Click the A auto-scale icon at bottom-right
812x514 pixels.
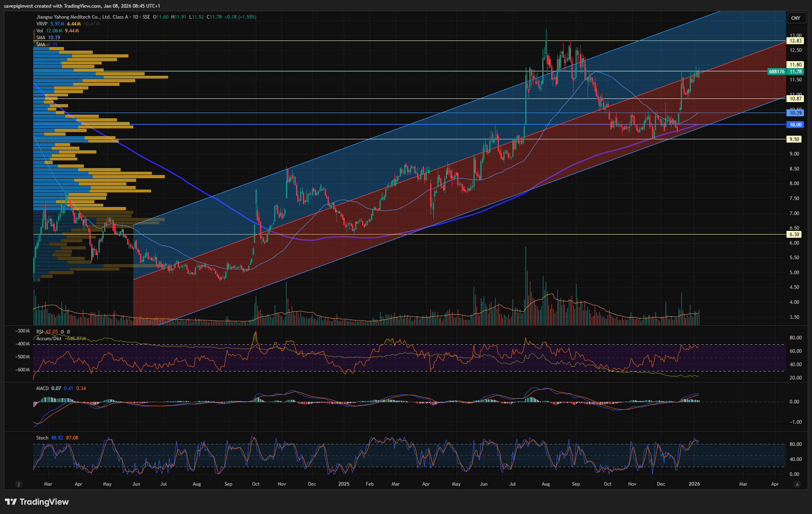[x=797, y=484]
